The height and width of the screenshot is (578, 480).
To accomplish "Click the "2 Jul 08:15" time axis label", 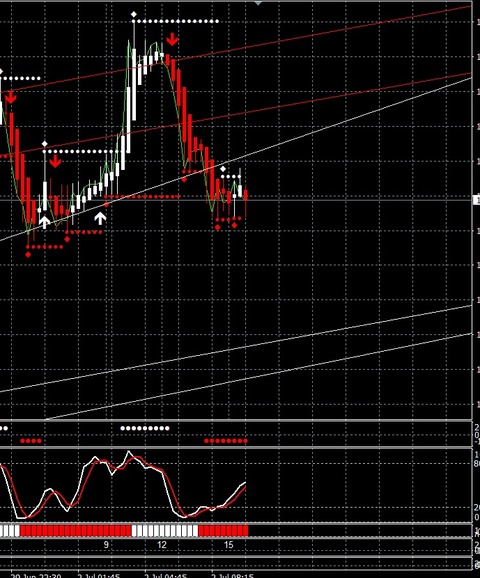I will [232, 575].
